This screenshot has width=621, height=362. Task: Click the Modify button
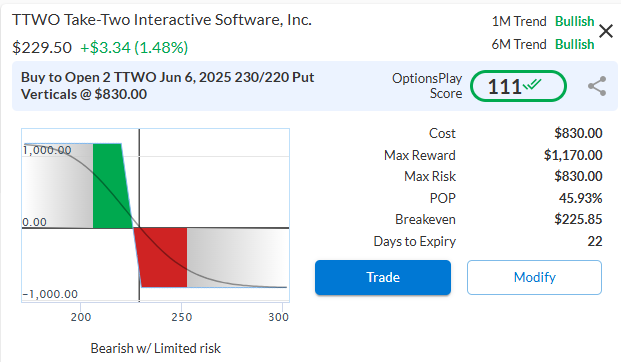(x=534, y=277)
